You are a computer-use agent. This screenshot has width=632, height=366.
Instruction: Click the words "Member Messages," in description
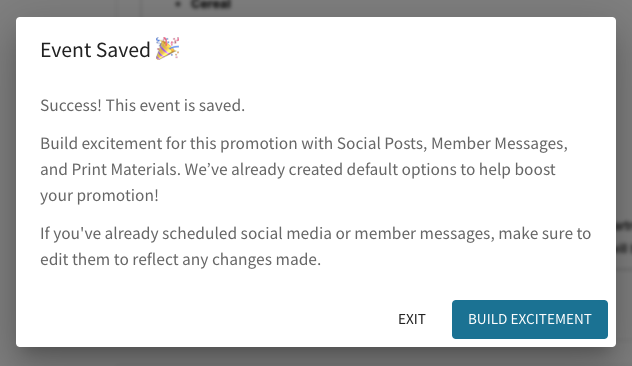tap(499, 143)
